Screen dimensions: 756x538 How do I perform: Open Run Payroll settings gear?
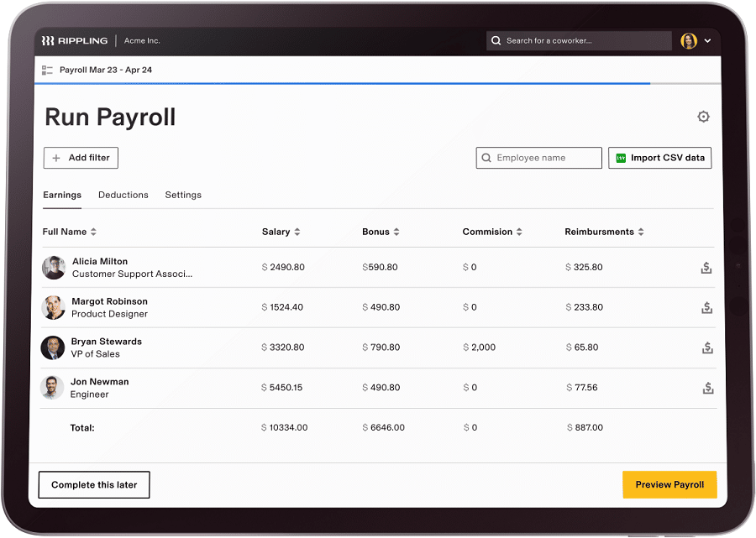[x=703, y=117]
